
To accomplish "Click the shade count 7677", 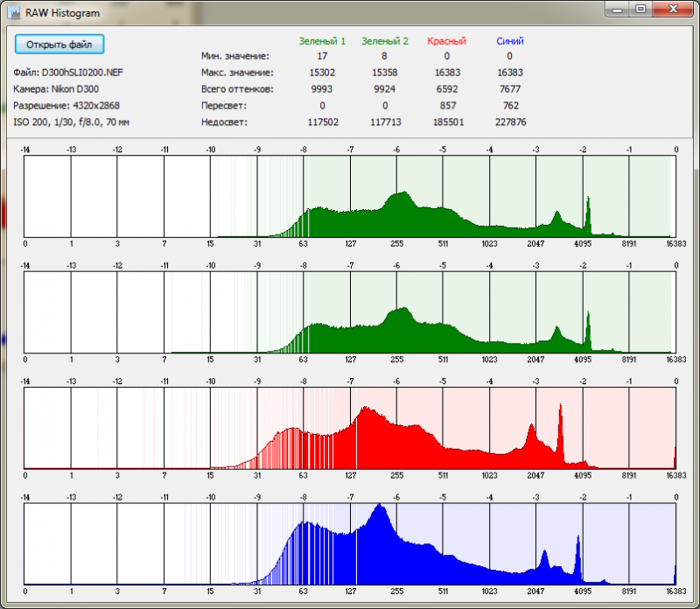I will (510, 89).
